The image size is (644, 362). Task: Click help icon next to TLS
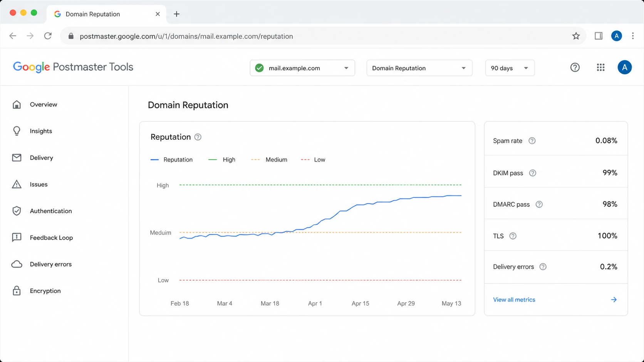pos(513,236)
